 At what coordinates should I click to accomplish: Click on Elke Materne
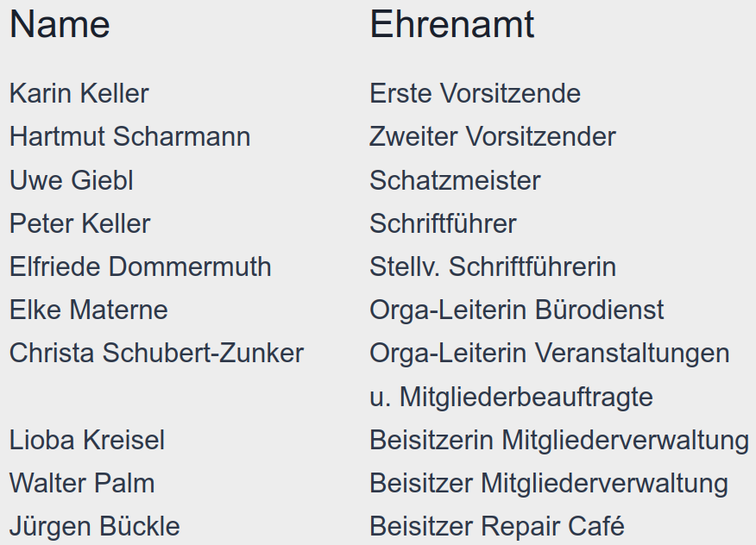(89, 310)
